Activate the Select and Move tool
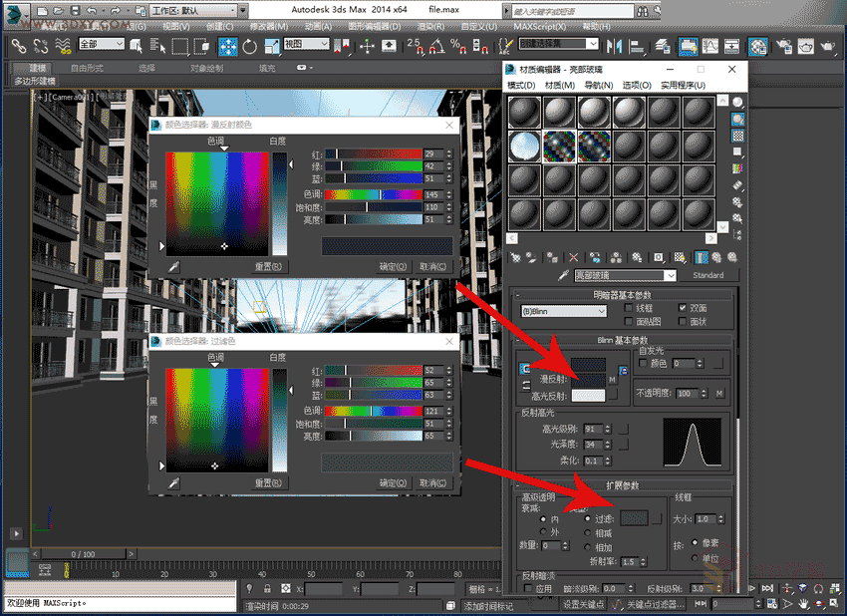The height and width of the screenshot is (616, 847). point(228,47)
